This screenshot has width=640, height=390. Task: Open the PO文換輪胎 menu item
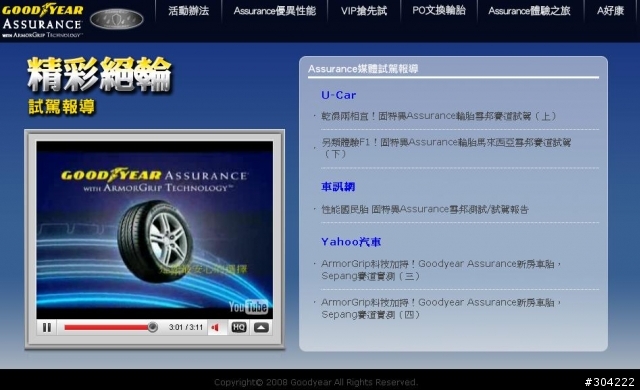click(x=439, y=11)
